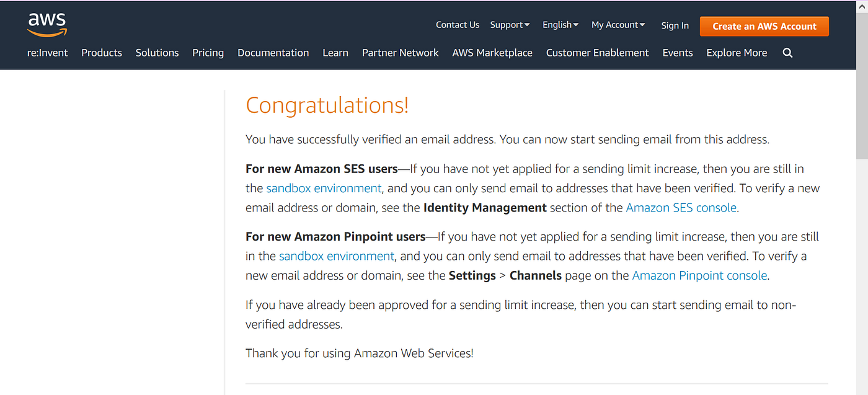Open AWS Marketplace
The width and height of the screenshot is (868, 395).
(x=492, y=53)
